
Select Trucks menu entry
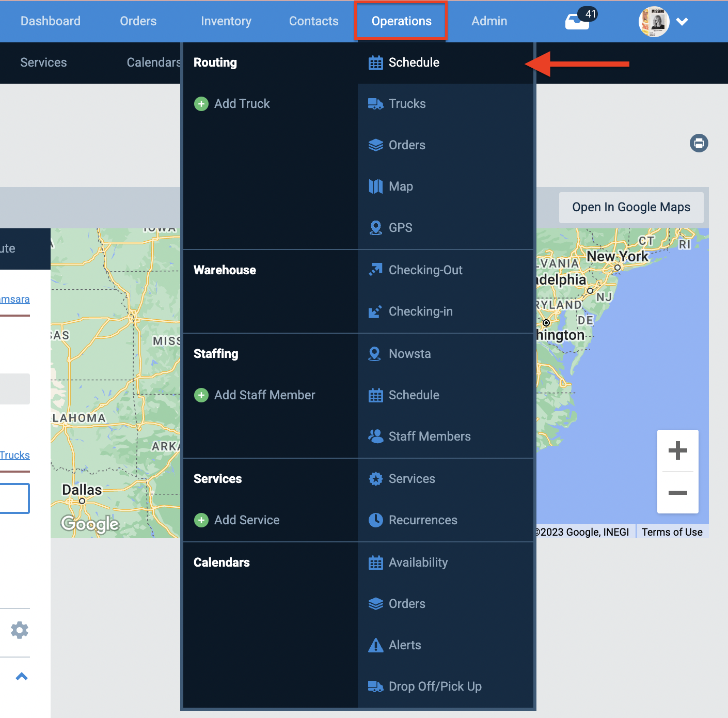[407, 104]
